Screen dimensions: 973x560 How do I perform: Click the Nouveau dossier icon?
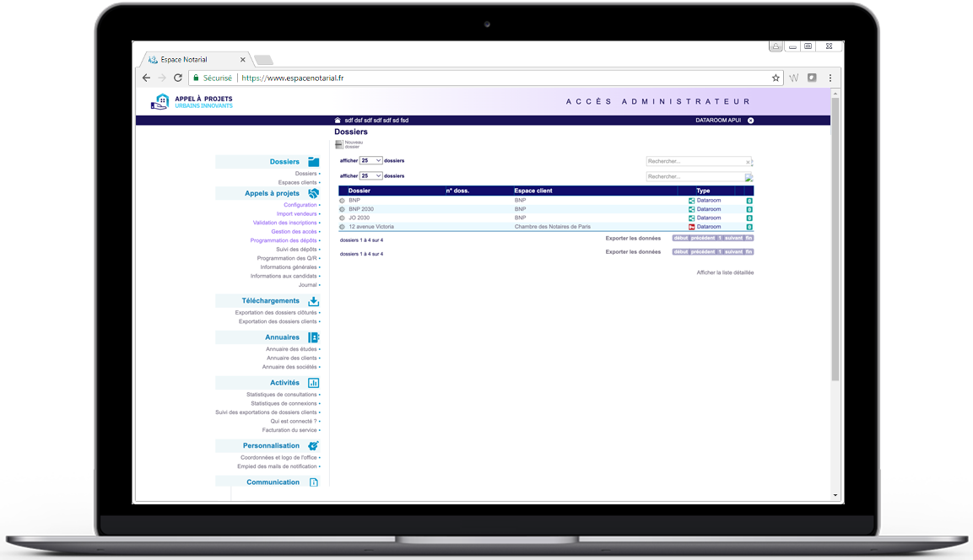click(339, 145)
